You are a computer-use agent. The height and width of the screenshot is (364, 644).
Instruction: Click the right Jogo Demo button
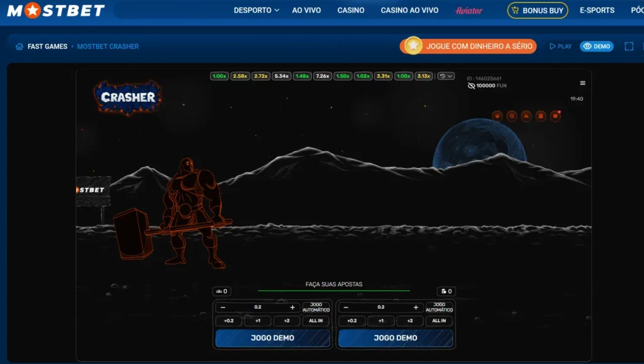pyautogui.click(x=396, y=338)
